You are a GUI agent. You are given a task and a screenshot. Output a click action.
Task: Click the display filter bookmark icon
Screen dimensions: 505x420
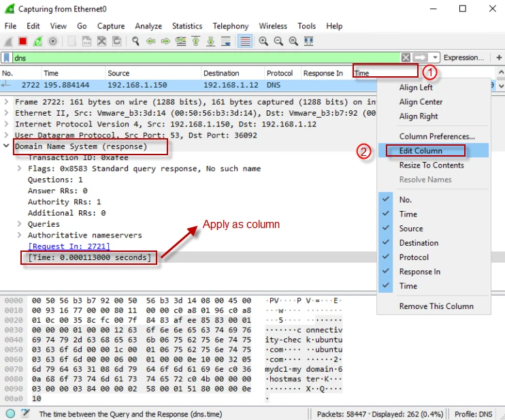click(x=7, y=58)
